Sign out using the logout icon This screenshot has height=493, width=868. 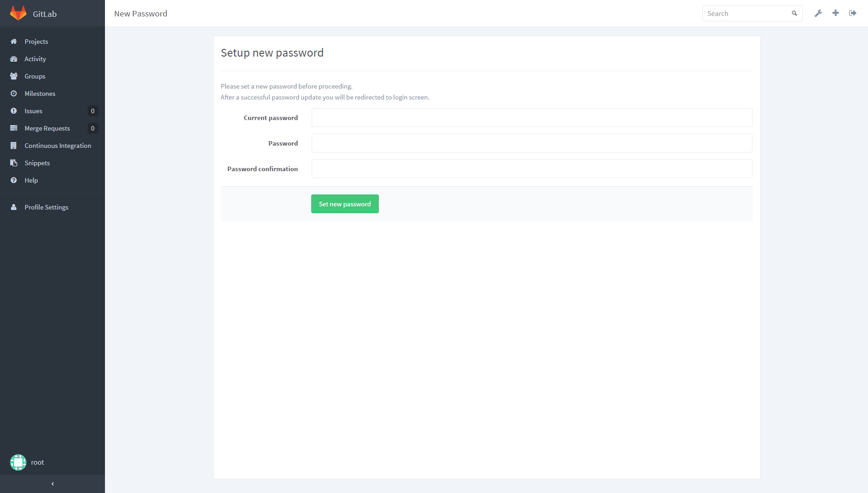pos(852,13)
